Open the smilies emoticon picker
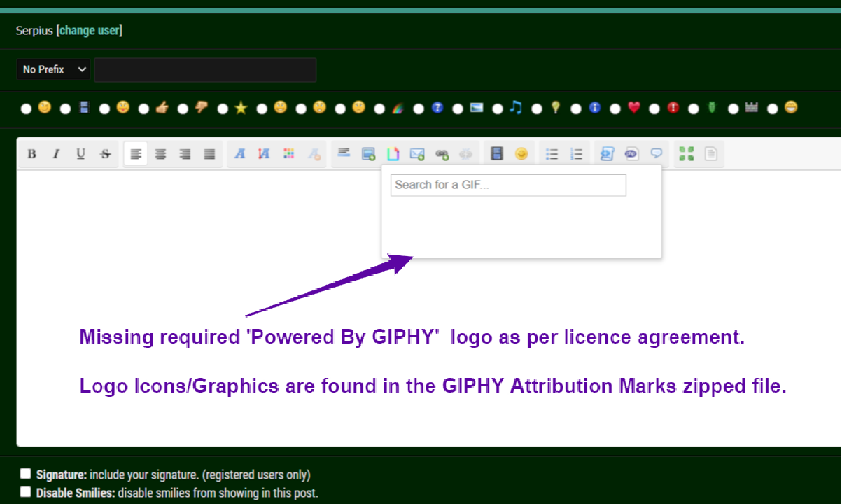 (521, 154)
